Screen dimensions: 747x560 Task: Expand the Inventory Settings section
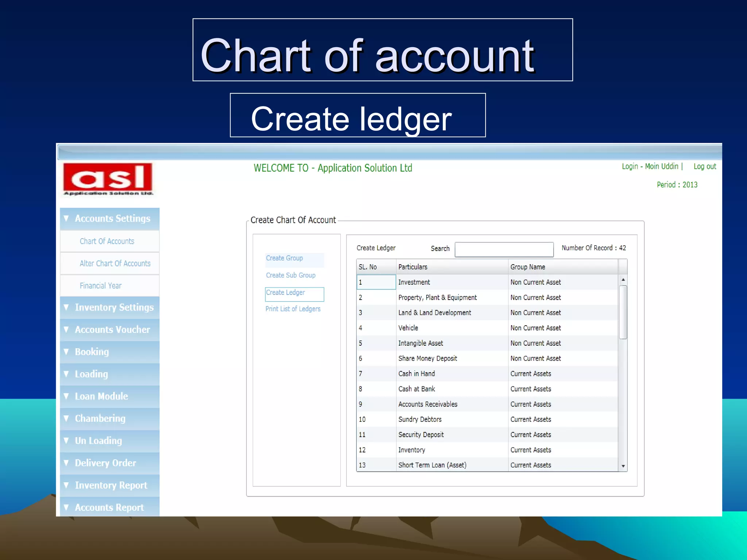click(x=110, y=307)
